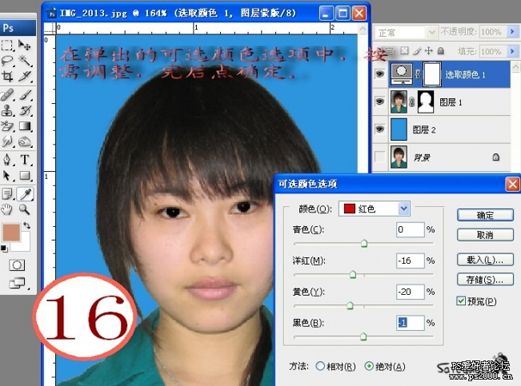This screenshot has height=386, width=521.
Task: Open the 颜色 color dropdown showing 红色
Action: coord(374,209)
